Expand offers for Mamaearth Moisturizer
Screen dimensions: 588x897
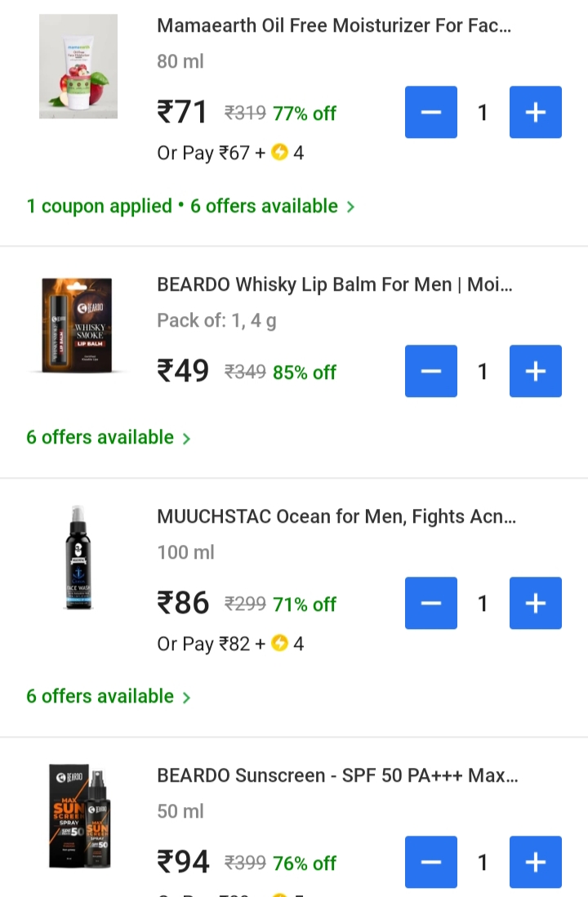pyautogui.click(x=190, y=206)
